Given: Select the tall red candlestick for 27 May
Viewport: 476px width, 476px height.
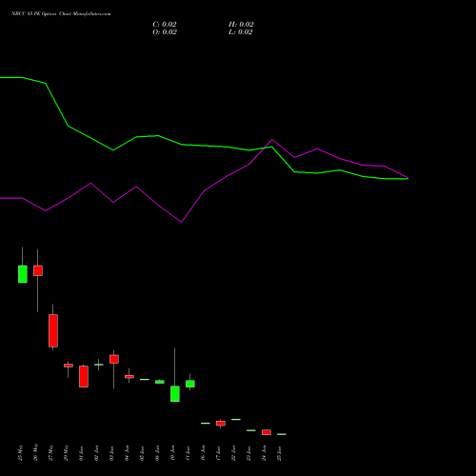Looking at the screenshot, I should point(53,330).
